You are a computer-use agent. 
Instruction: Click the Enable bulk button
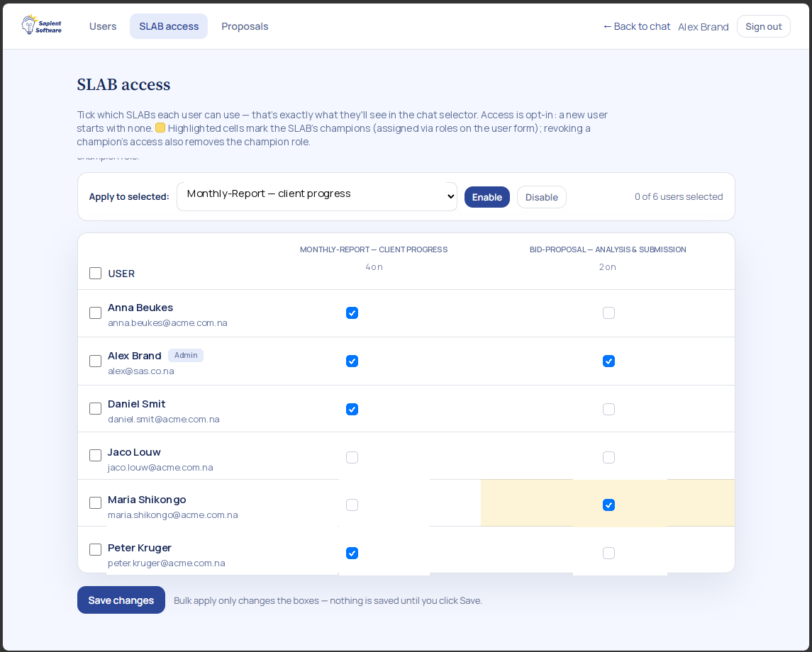pyautogui.click(x=486, y=197)
